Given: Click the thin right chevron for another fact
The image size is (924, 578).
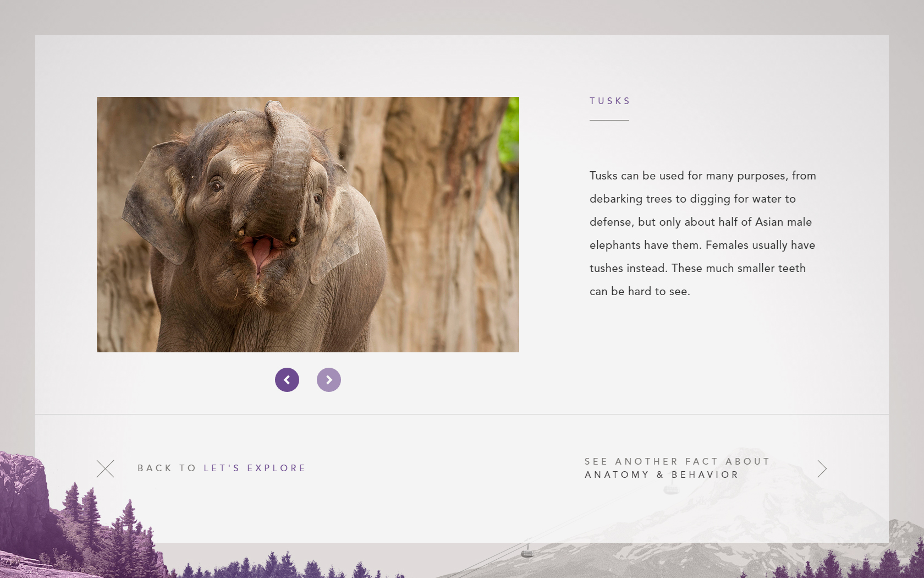Looking at the screenshot, I should [822, 468].
